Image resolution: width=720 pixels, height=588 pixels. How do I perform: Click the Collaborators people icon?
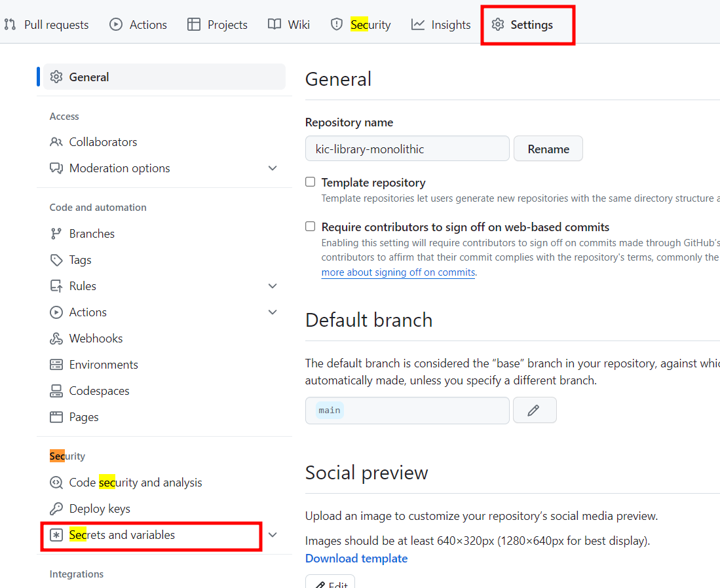pos(56,142)
